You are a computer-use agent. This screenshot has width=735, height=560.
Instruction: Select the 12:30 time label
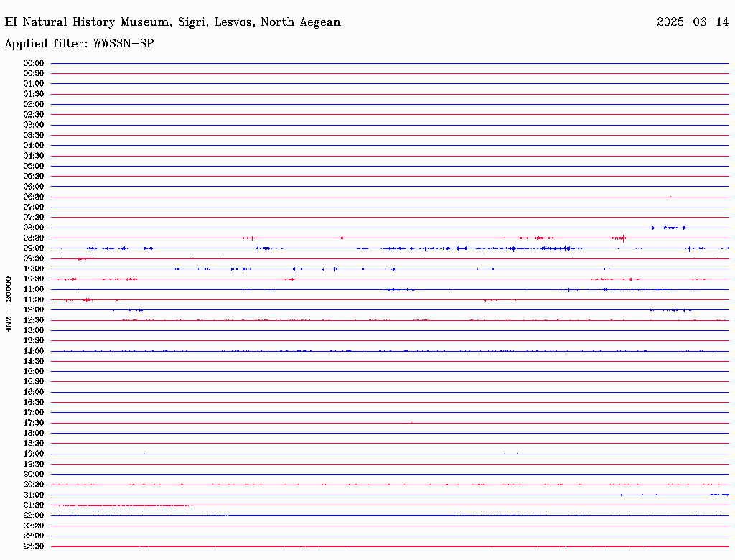coord(34,320)
